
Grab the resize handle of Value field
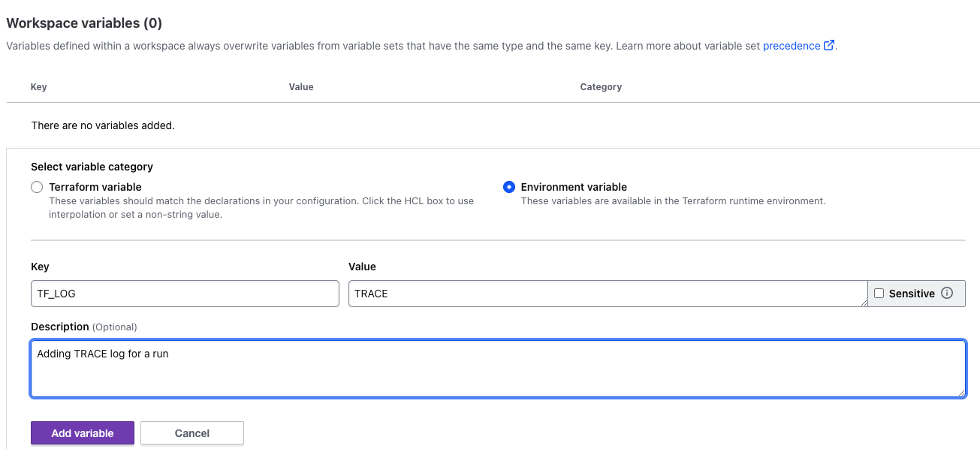(863, 303)
